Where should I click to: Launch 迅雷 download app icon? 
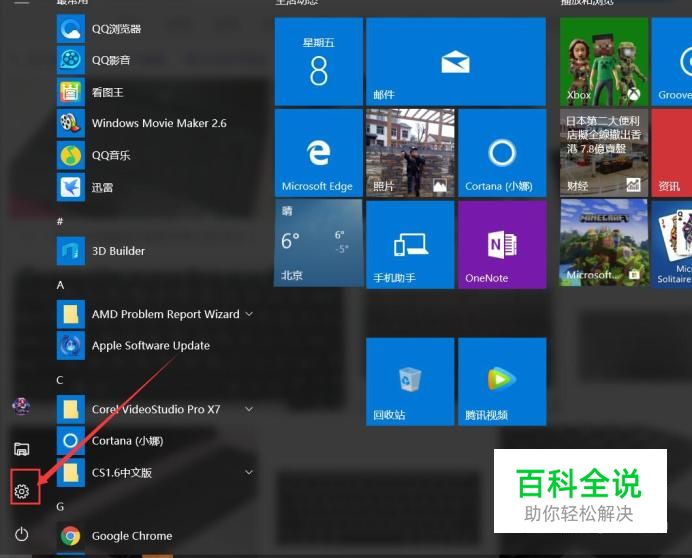coord(71,187)
